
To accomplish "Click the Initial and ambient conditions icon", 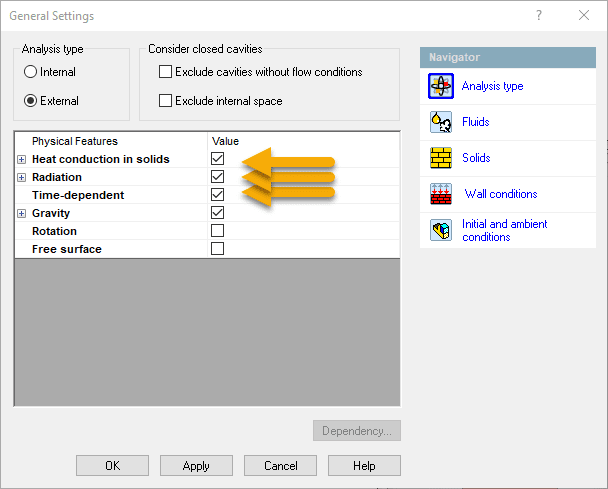I will [440, 230].
